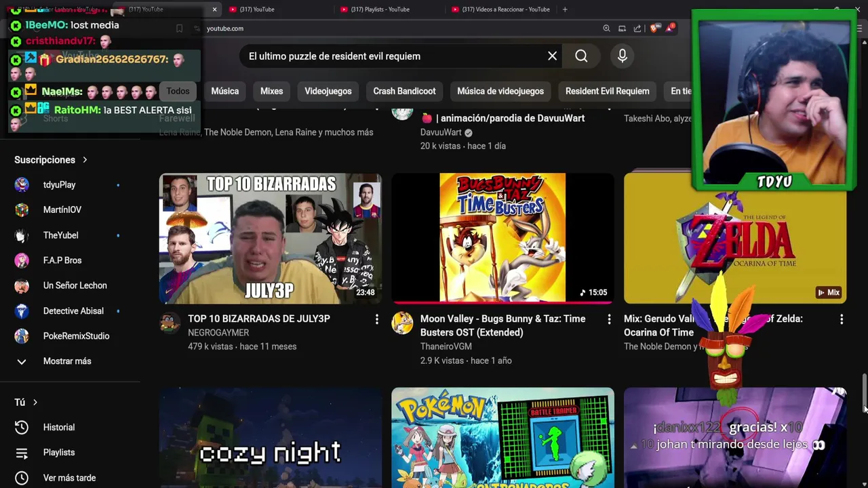Click the Playlists list icon
The image size is (868, 488).
click(x=22, y=453)
